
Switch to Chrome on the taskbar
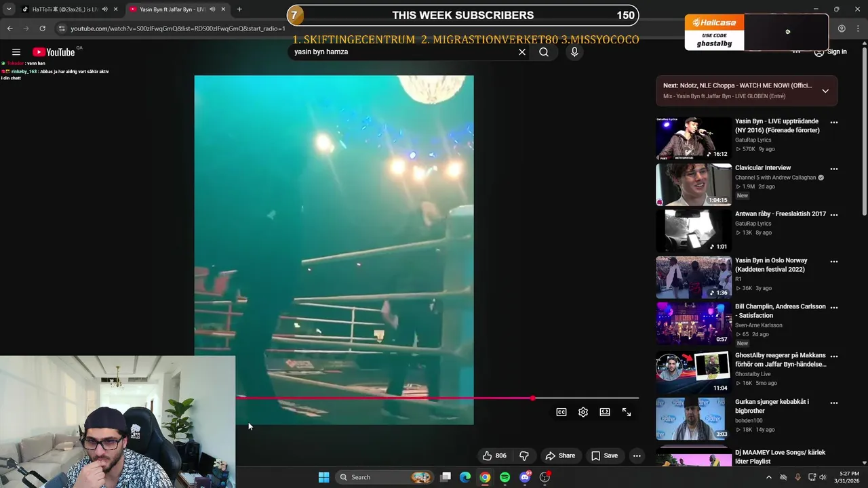(485, 477)
